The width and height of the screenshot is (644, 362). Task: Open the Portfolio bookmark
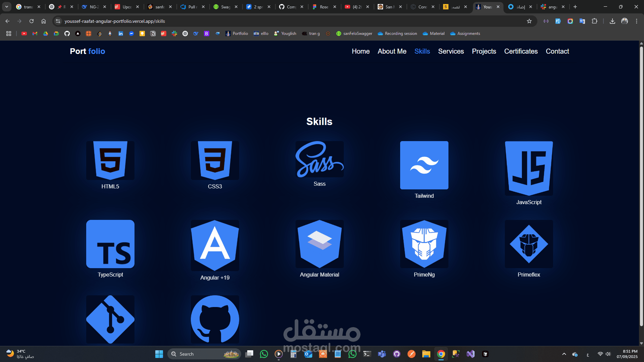237,34
